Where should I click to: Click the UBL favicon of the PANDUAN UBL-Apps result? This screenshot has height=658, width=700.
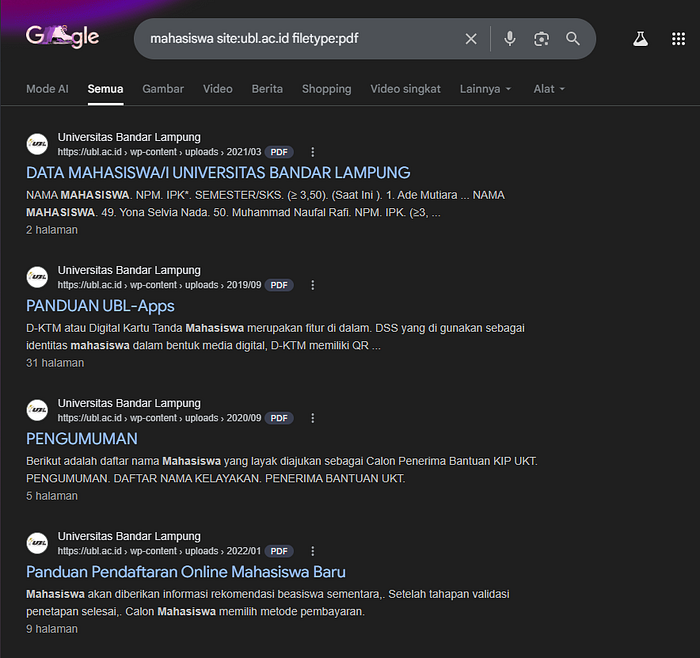[x=37, y=277]
